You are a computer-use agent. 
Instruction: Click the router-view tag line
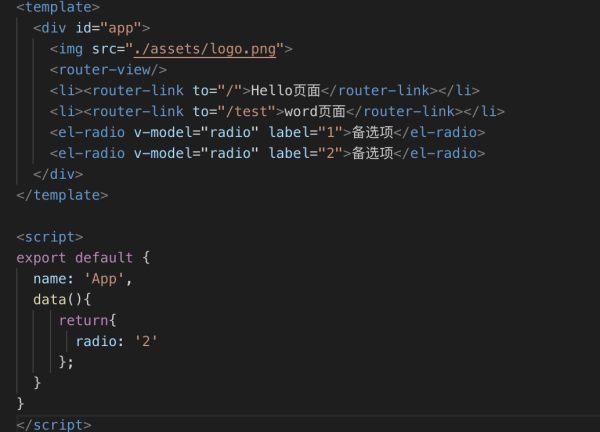(107, 69)
